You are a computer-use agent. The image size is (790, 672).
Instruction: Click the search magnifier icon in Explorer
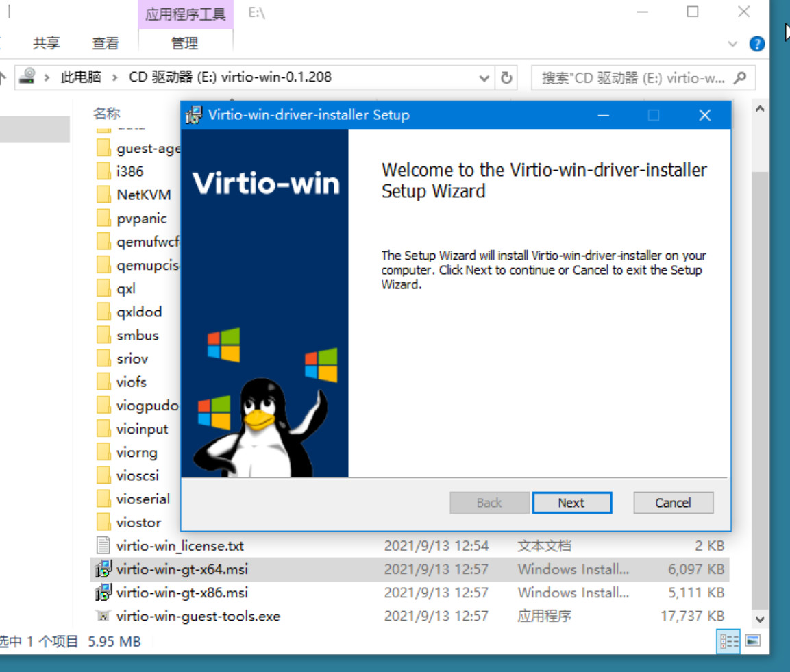(x=739, y=77)
